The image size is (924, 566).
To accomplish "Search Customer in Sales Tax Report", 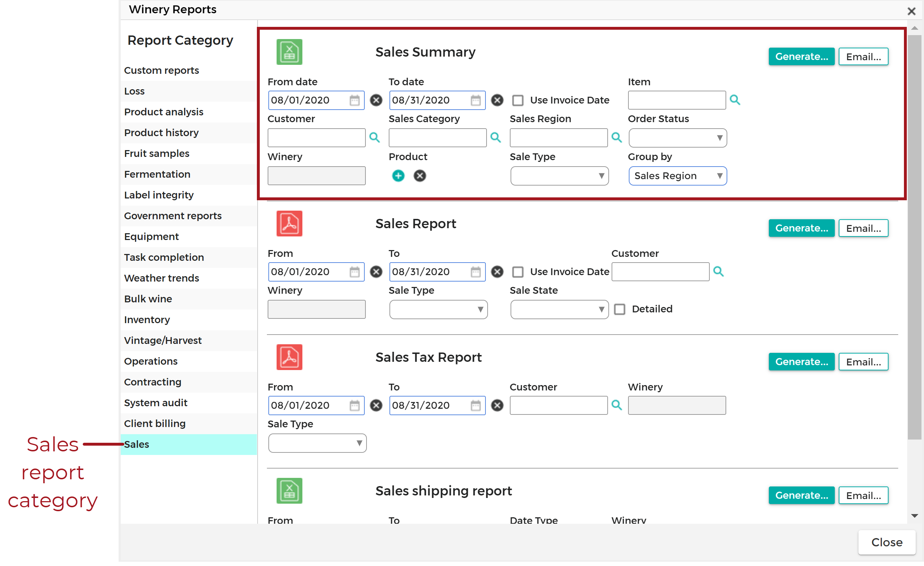I will (617, 405).
